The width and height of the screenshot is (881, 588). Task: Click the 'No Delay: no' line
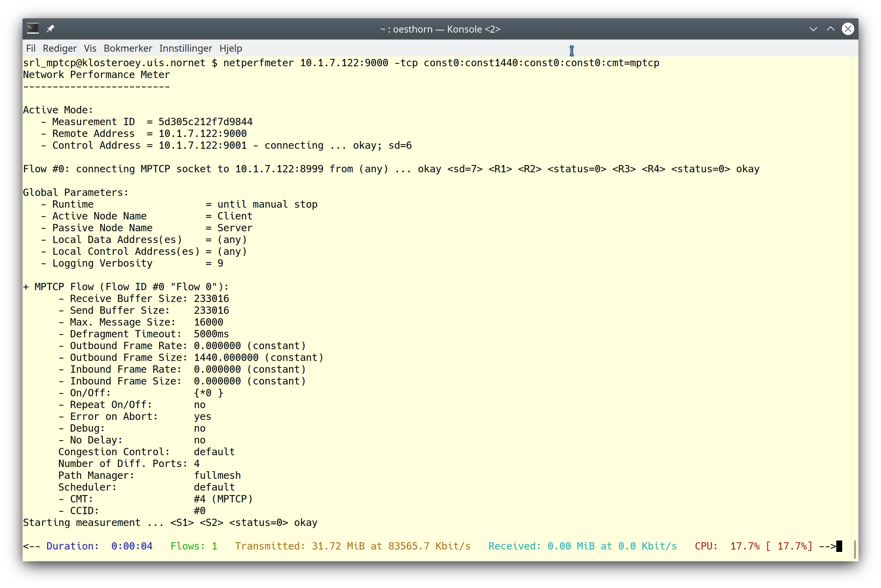point(132,440)
